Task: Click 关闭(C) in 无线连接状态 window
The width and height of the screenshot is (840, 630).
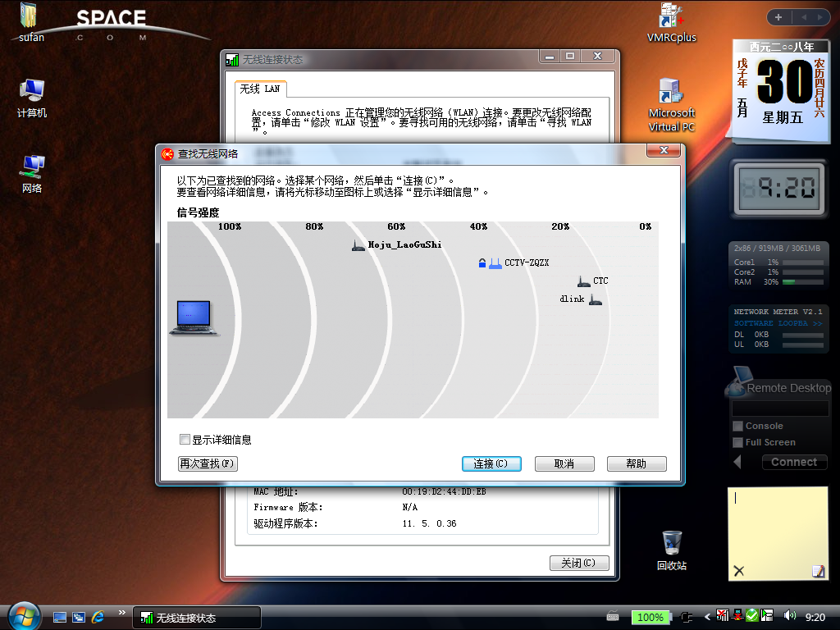Action: coord(579,563)
